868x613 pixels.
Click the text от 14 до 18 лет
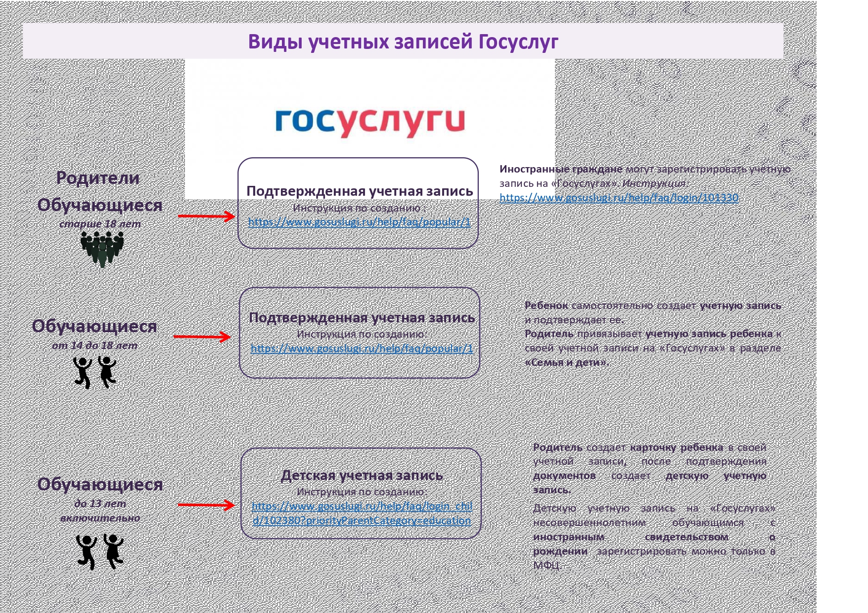point(94,346)
